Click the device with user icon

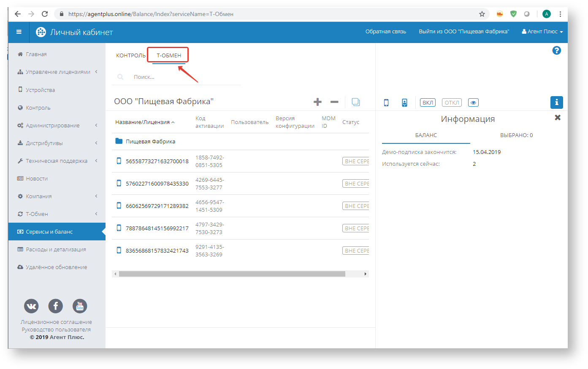coord(404,102)
